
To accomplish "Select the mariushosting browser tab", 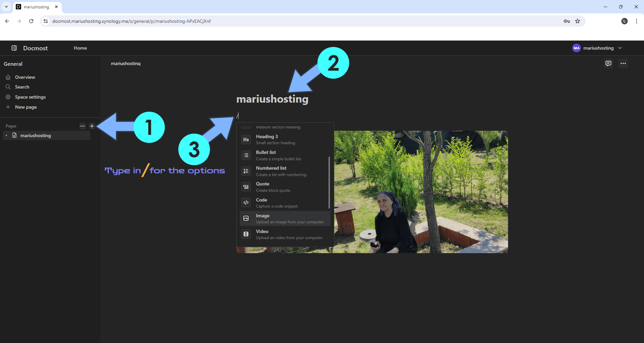I will (37, 7).
